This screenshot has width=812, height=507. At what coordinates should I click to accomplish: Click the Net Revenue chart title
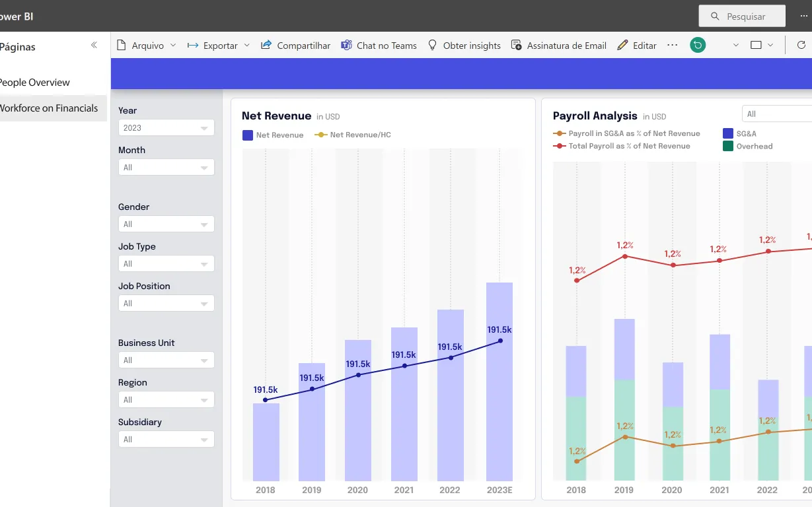tap(276, 116)
